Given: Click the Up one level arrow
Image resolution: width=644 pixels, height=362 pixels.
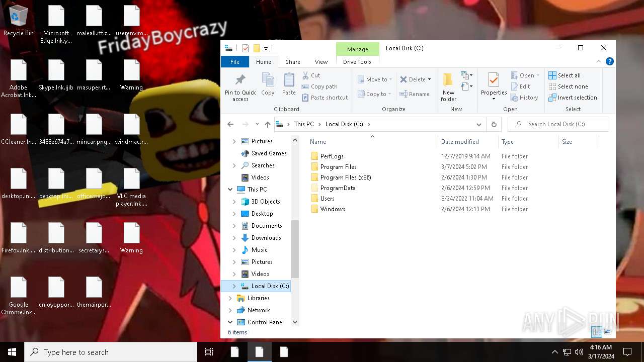Looking at the screenshot, I should click(268, 124).
